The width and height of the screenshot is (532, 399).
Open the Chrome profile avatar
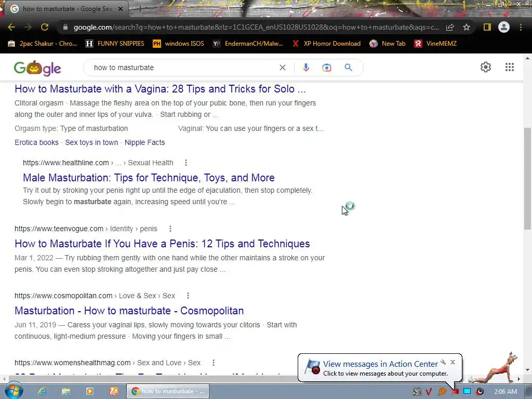(x=504, y=27)
